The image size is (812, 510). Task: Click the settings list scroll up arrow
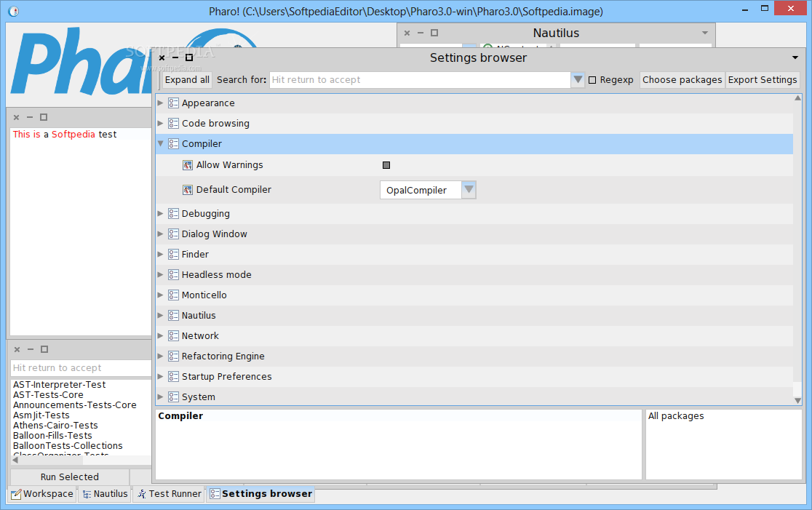[x=797, y=98]
